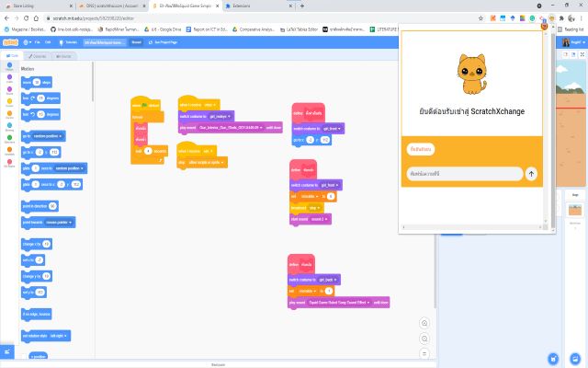
Task: Go to browser home page
Action: coord(36,18)
